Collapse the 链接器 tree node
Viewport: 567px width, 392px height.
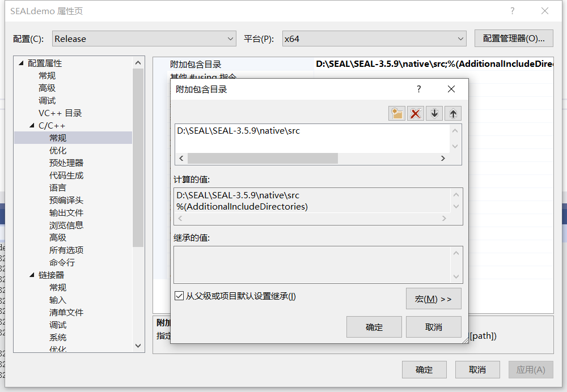tap(32, 275)
